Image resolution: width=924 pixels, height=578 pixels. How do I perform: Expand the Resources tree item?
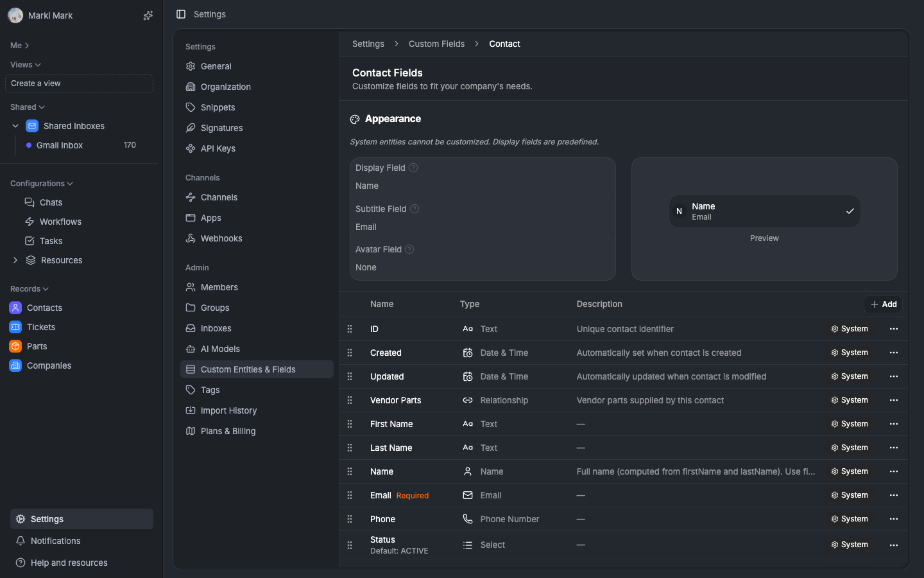coord(15,260)
